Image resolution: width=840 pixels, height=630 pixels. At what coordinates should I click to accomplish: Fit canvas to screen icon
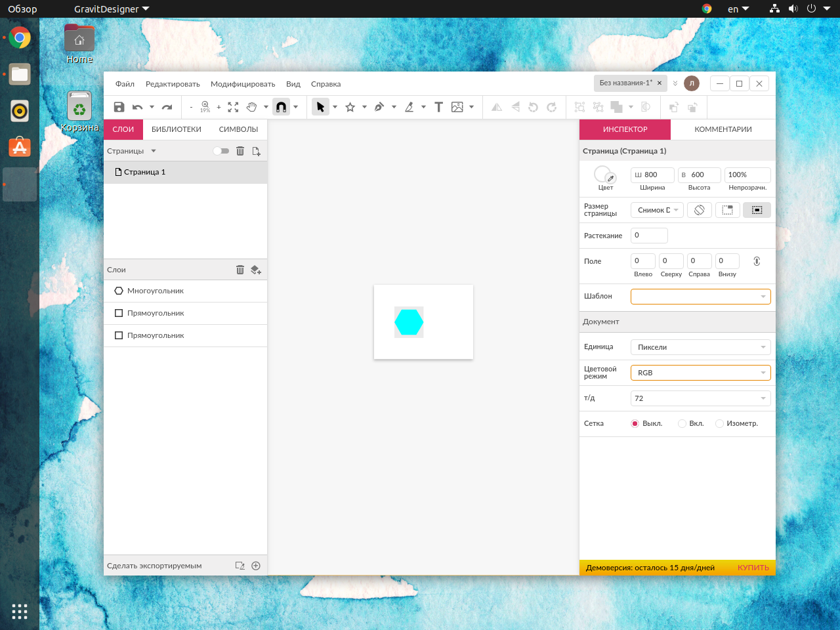tap(233, 107)
